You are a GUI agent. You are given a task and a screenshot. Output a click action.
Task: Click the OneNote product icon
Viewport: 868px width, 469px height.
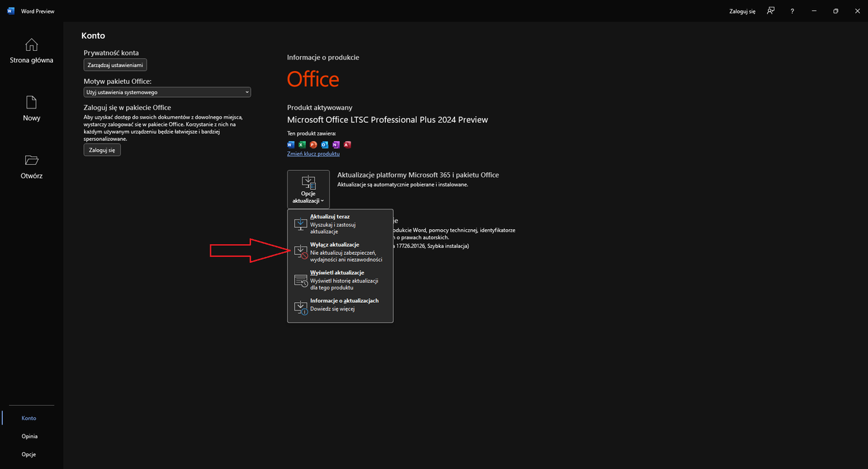click(x=336, y=144)
